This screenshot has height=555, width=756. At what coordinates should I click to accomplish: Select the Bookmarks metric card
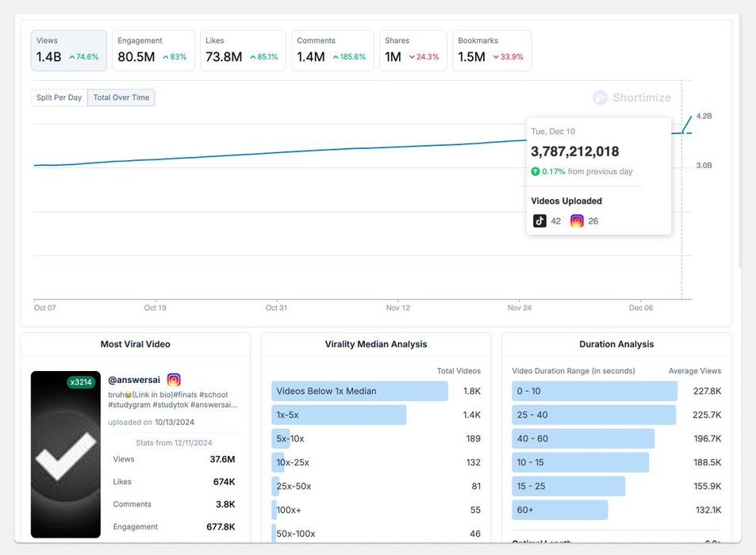[x=491, y=51]
